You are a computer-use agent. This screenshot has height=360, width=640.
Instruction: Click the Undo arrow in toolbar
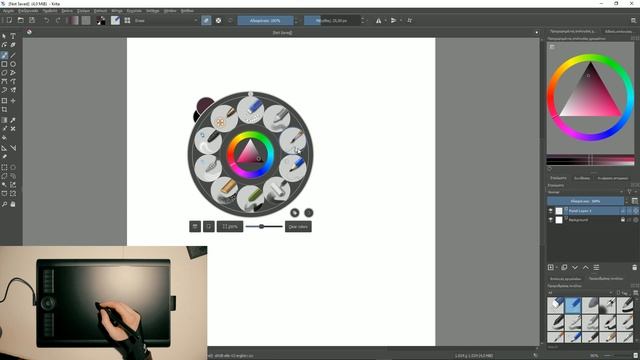[x=47, y=20]
